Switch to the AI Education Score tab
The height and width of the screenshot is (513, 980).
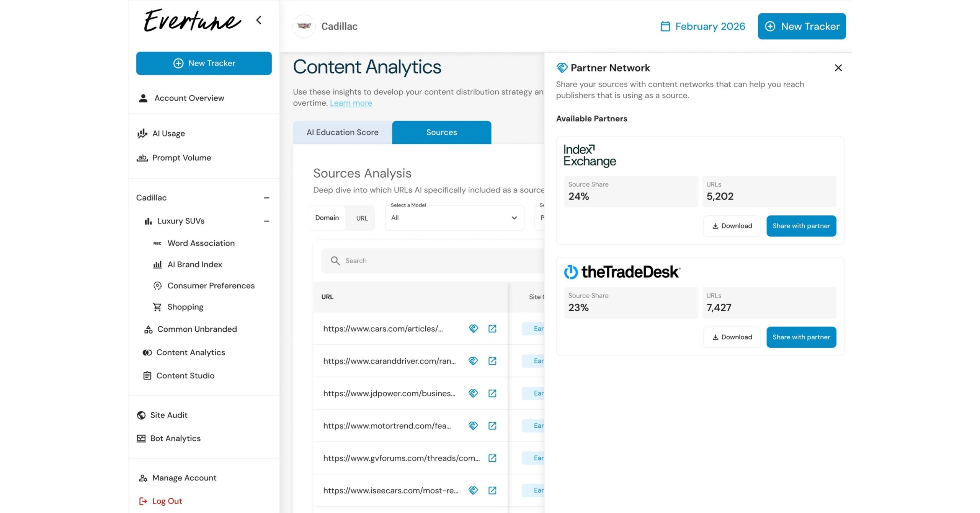coord(342,132)
